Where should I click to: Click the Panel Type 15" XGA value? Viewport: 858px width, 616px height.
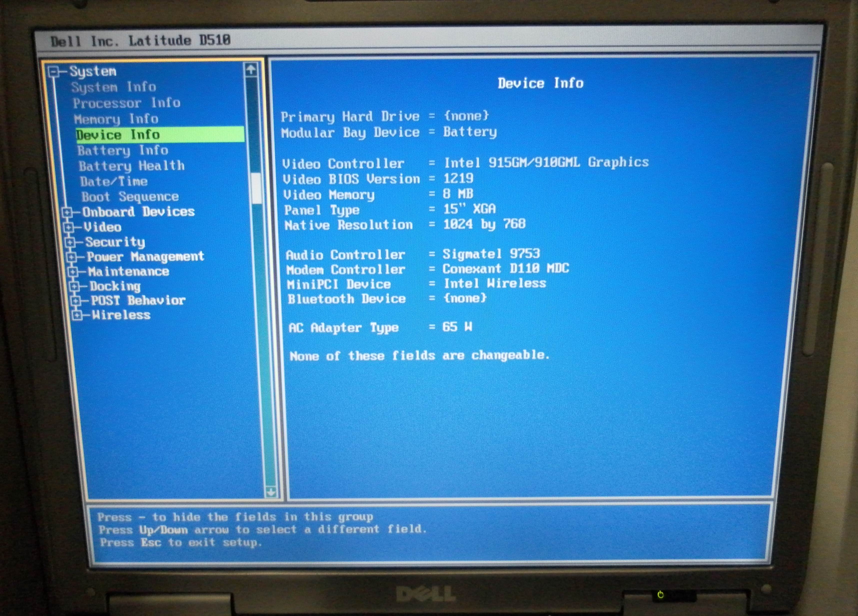[x=469, y=209]
